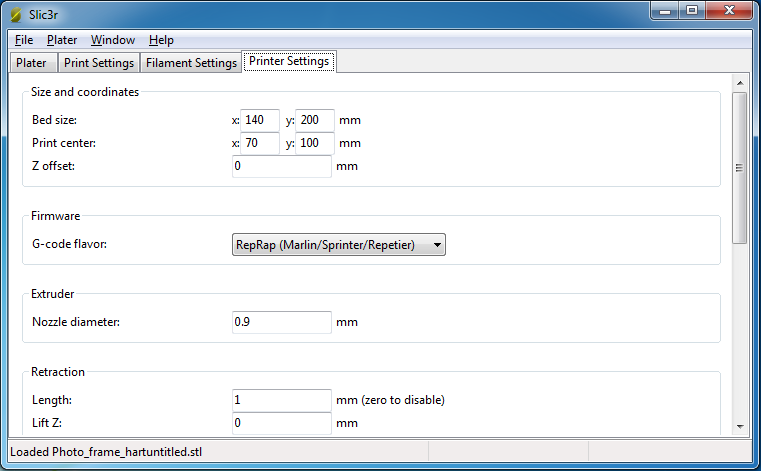Open the G-code flavor dropdown
The width and height of the screenshot is (761, 471).
(x=339, y=245)
